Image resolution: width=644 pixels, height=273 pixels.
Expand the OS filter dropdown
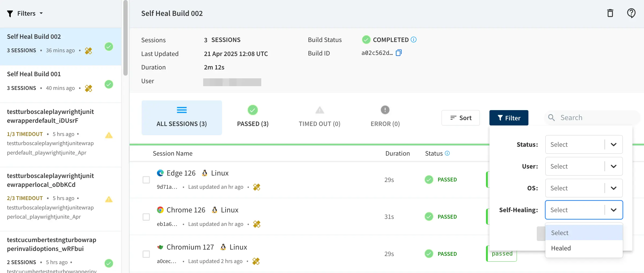(x=584, y=188)
